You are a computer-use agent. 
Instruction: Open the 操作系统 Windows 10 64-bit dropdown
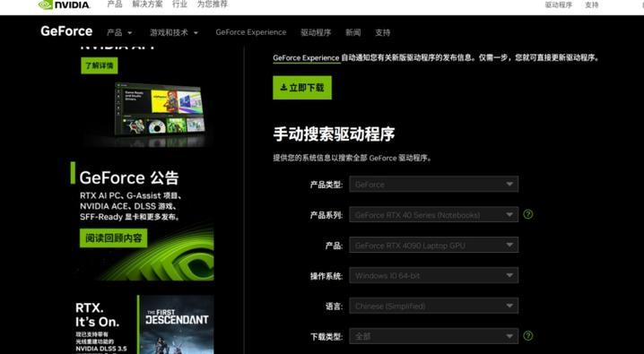tap(434, 275)
